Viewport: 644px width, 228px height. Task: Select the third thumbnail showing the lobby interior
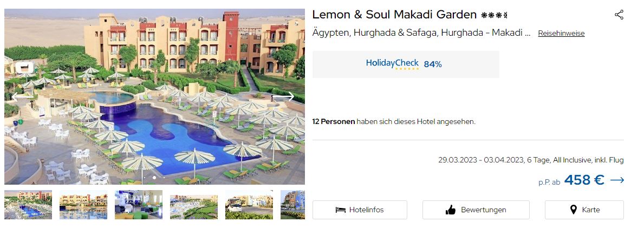coord(139,205)
